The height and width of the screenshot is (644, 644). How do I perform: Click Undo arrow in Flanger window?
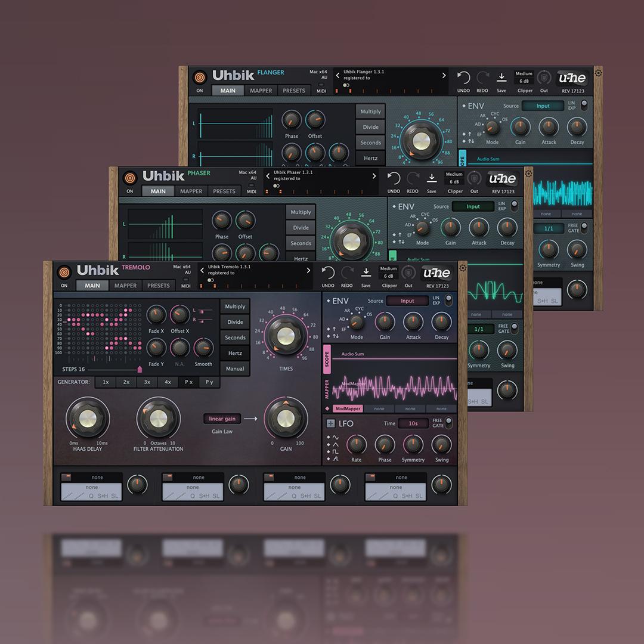(463, 78)
